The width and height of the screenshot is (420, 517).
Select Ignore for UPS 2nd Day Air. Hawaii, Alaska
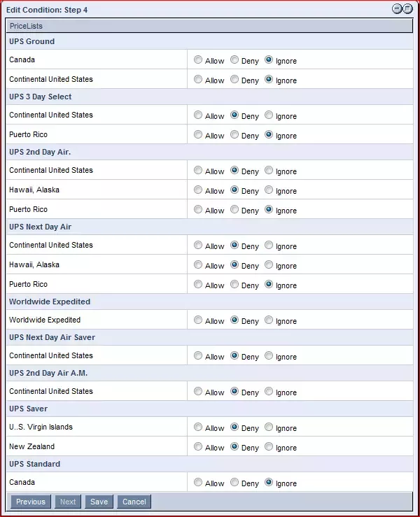coord(269,190)
